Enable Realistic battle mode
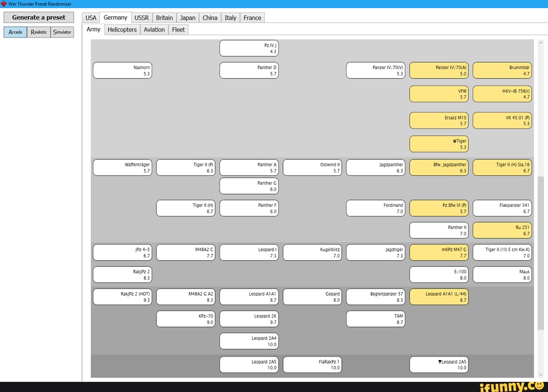This screenshot has width=548, height=392. [x=39, y=32]
